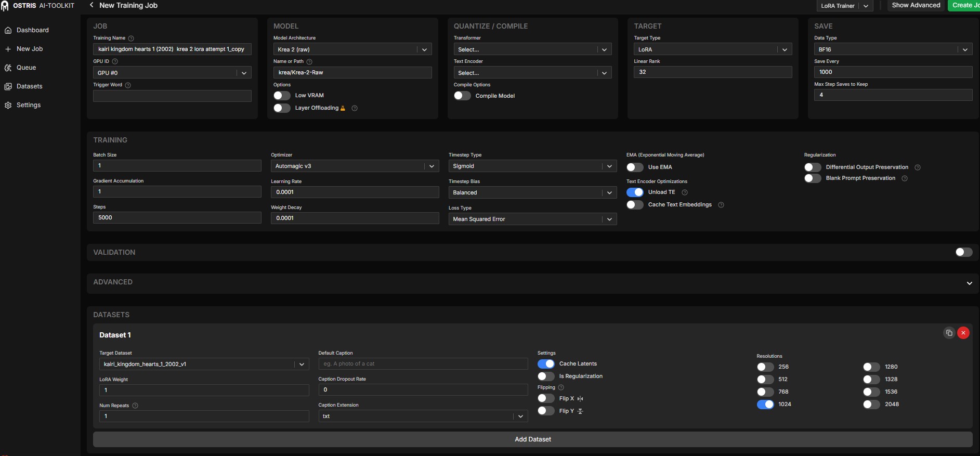Enable 768 resolution
Viewport: 980px width, 456px height.
click(x=765, y=392)
